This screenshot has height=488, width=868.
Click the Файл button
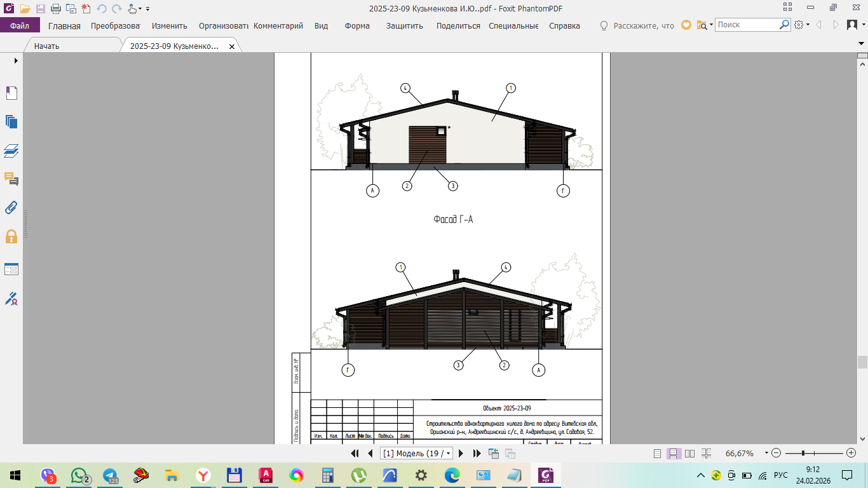[x=20, y=26]
